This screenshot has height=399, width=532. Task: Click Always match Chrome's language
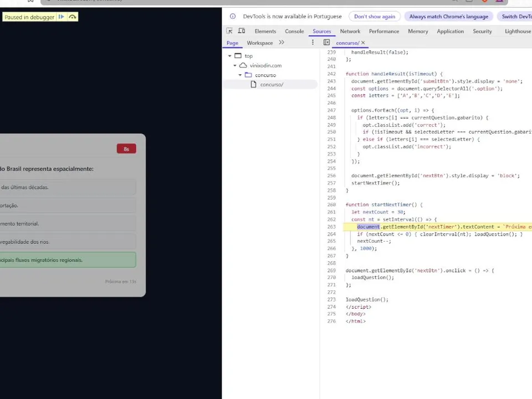pyautogui.click(x=448, y=16)
